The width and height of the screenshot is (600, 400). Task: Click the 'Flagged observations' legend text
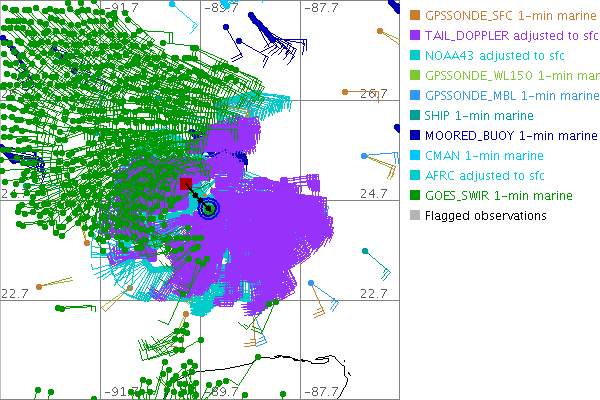click(x=486, y=215)
